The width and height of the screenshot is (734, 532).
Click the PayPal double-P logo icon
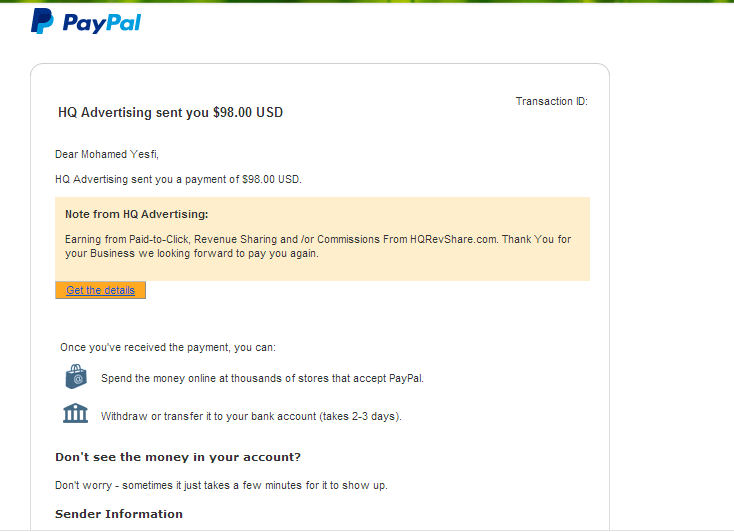pos(42,22)
